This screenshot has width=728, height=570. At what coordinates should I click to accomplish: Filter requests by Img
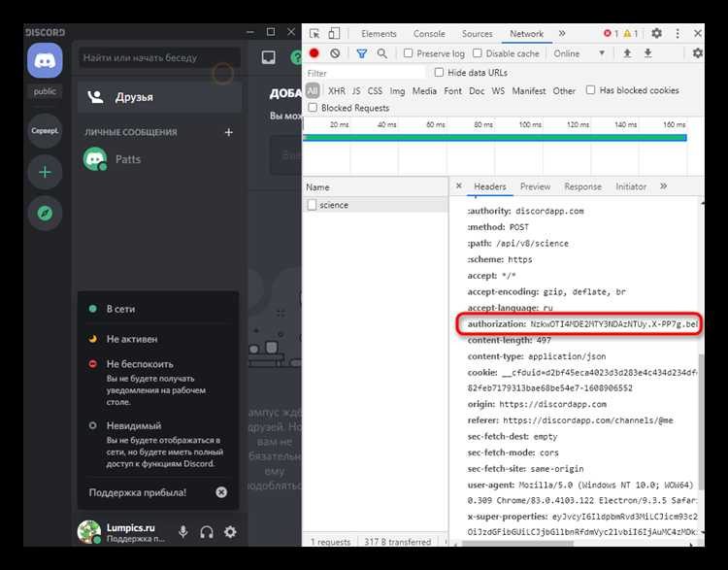coord(397,91)
